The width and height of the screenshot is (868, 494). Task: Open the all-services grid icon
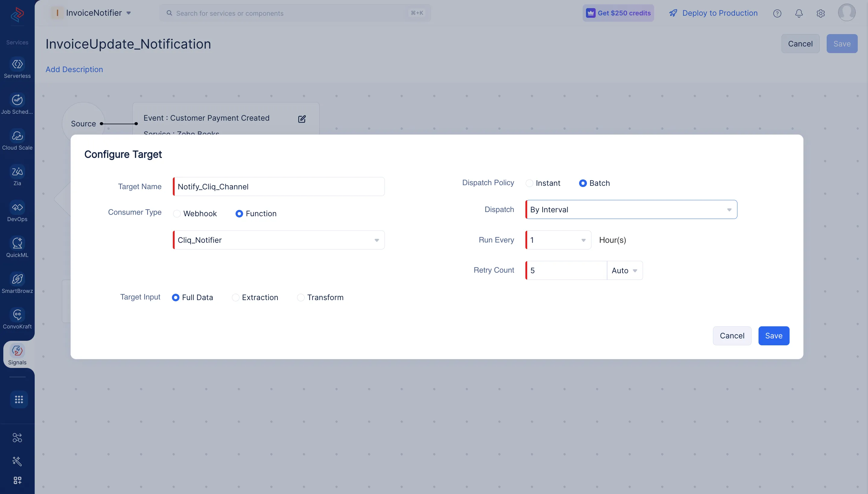click(x=19, y=399)
